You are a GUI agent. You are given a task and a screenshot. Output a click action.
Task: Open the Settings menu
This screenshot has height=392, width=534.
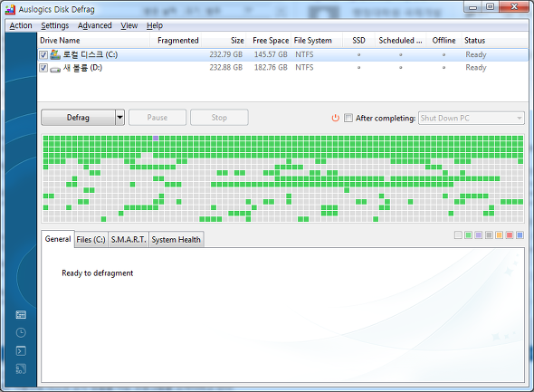55,25
